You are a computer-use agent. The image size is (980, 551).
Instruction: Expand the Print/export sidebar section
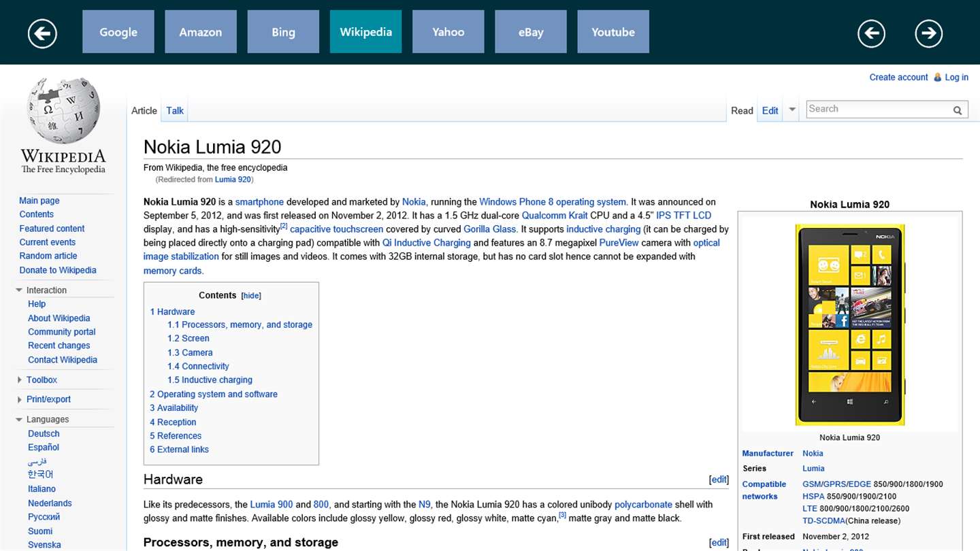pyautogui.click(x=19, y=399)
